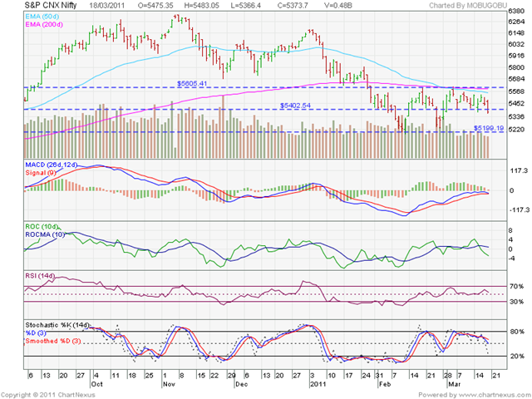Click the Smoothed %D (3) legend label
The width and height of the screenshot is (532, 399).
53,341
